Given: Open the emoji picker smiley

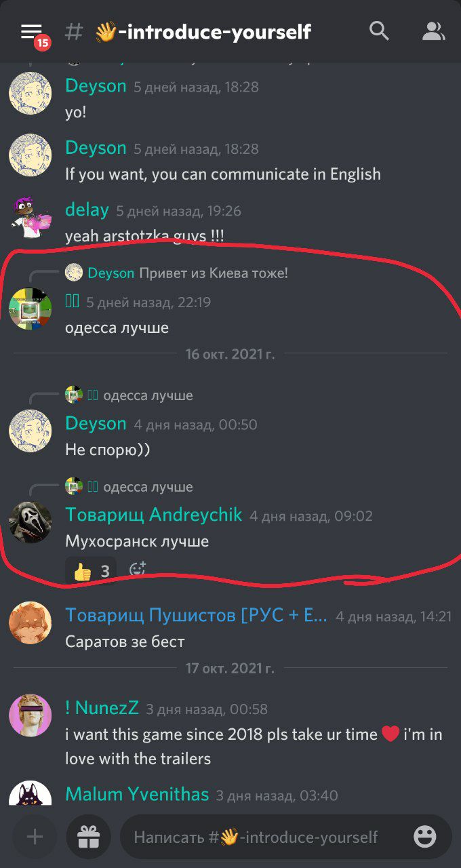Looking at the screenshot, I should (x=425, y=837).
